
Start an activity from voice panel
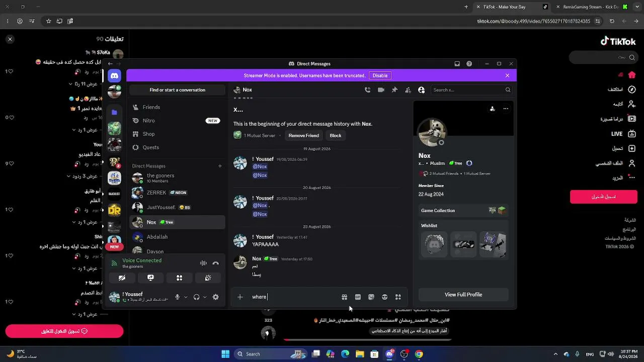[179, 278]
